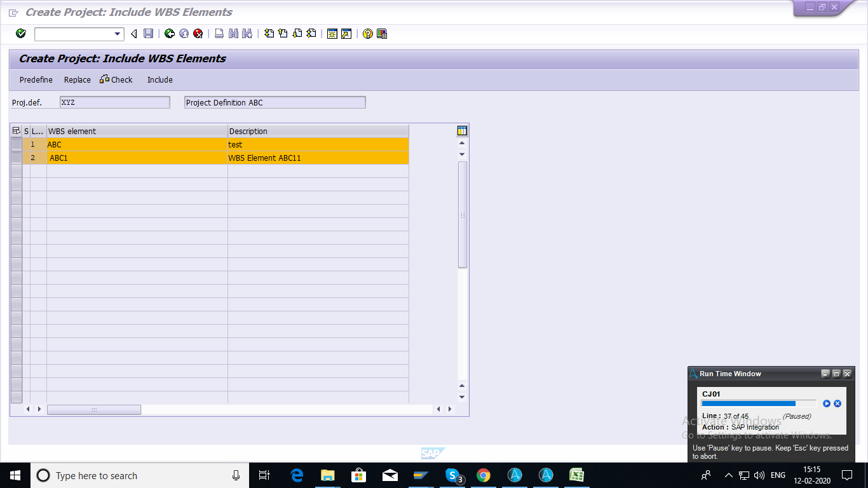Select the ABC WBS element row selector
868x488 pixels.
pos(17,145)
